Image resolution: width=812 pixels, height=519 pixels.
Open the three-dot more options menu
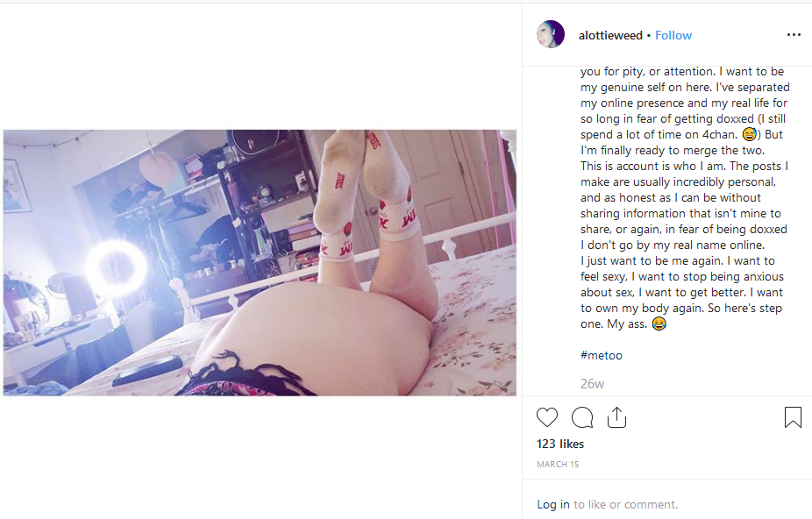(794, 35)
